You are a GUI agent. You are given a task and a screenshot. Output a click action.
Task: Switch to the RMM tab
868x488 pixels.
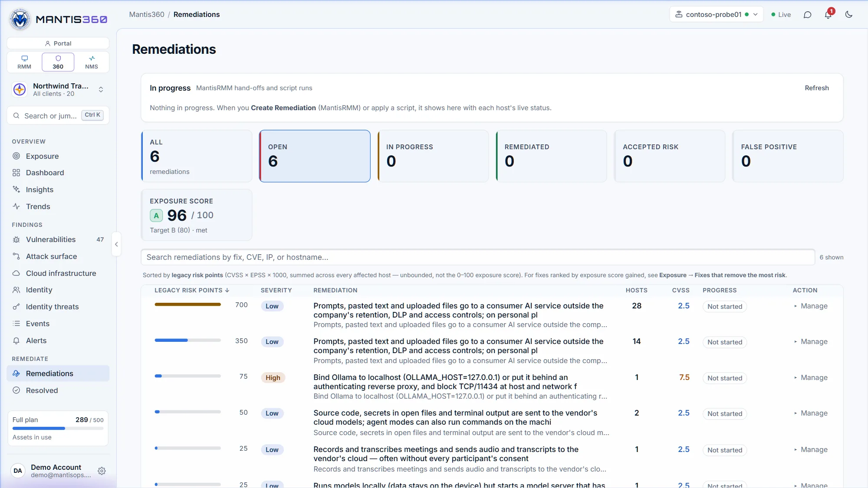[24, 62]
